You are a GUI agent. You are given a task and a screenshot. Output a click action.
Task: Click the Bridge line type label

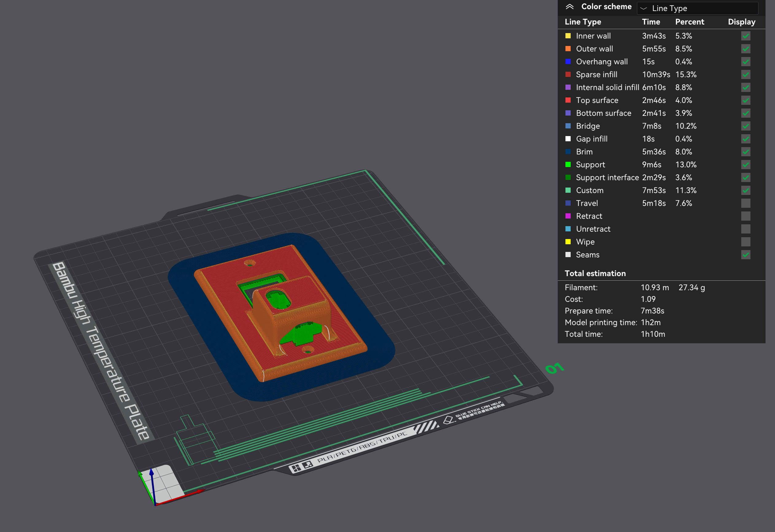click(588, 126)
